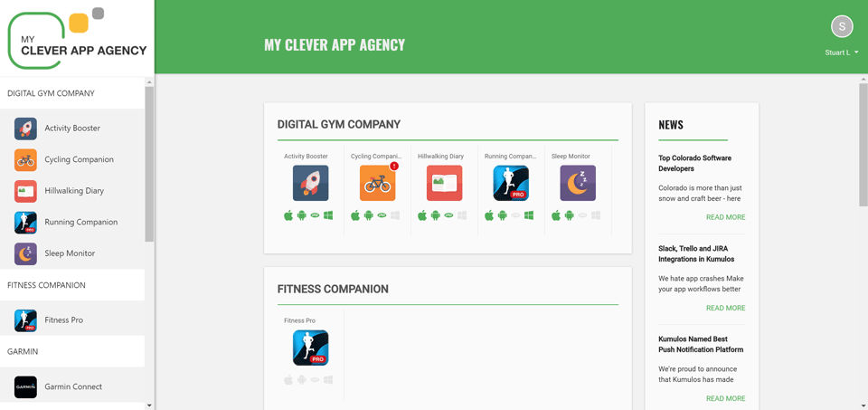Click the S user avatar circle
868x410 pixels.
[x=842, y=26]
